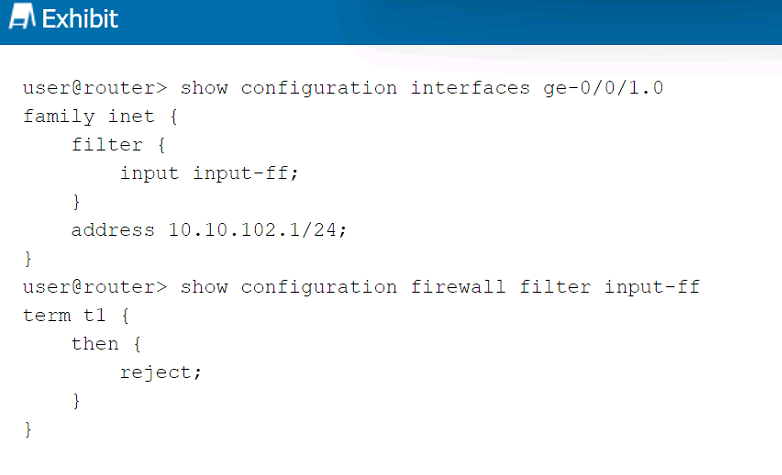
Task: Click the family inet line
Action: [x=100, y=117]
